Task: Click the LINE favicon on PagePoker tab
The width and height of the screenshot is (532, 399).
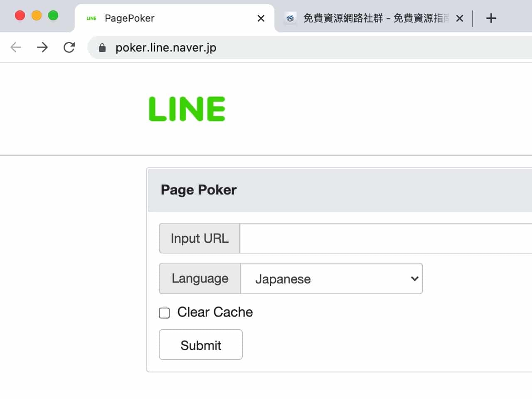Action: (x=91, y=18)
